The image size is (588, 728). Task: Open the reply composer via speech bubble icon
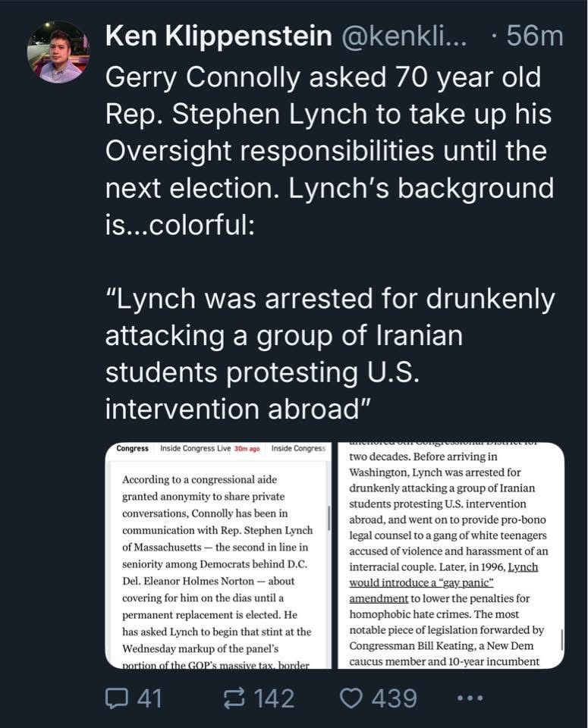pyautogui.click(x=115, y=697)
